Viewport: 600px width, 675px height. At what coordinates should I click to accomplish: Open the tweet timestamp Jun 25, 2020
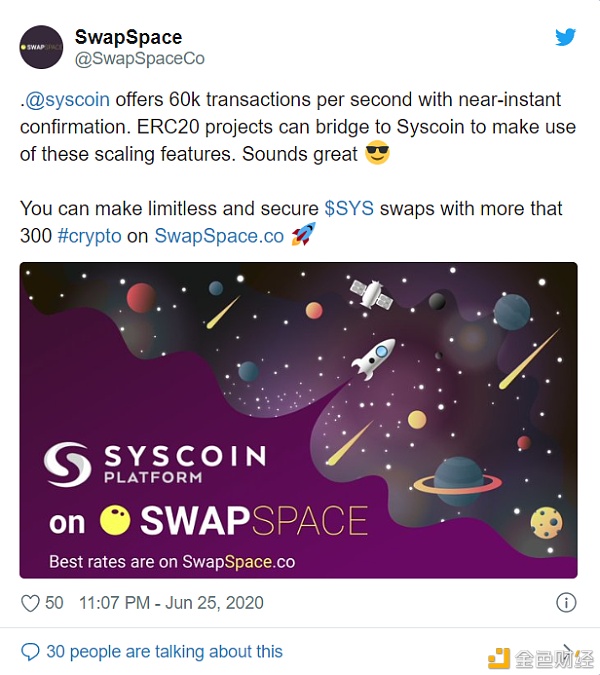(171, 603)
